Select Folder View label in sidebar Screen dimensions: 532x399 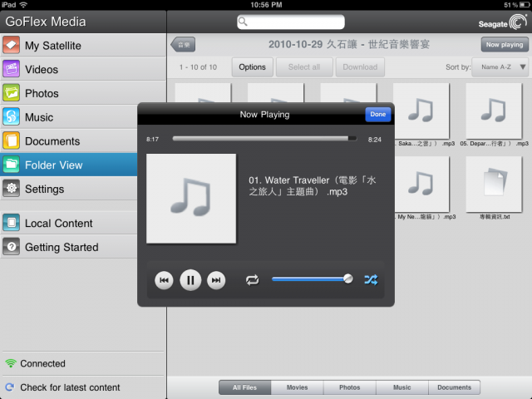pyautogui.click(x=53, y=165)
